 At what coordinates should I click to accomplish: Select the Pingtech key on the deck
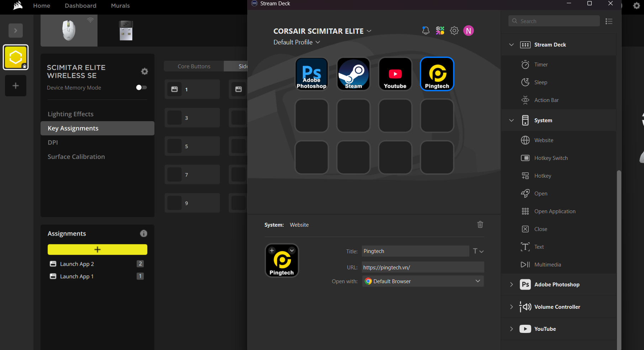(x=437, y=74)
